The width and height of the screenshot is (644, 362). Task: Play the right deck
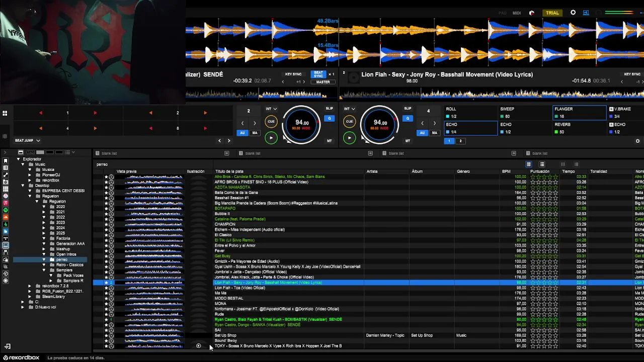pos(349,138)
